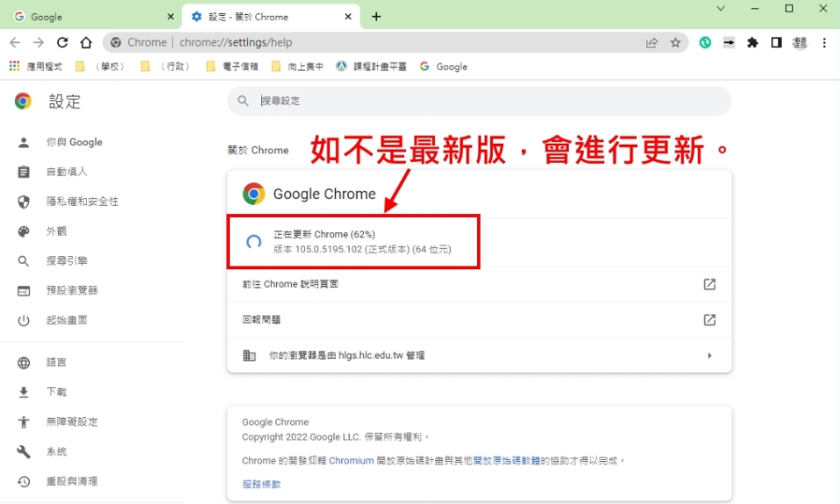Open the profile avatar button
Image resolution: width=840 pixels, height=504 pixels.
pyautogui.click(x=800, y=42)
